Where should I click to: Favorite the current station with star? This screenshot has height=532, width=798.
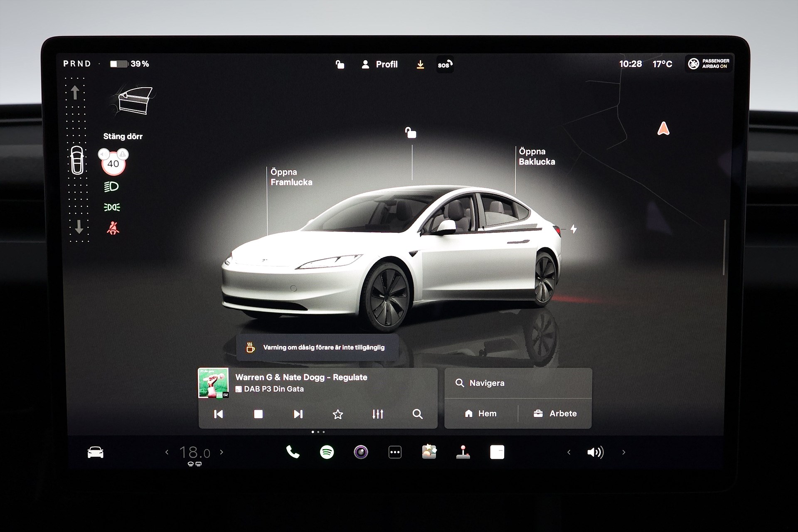[x=338, y=414]
